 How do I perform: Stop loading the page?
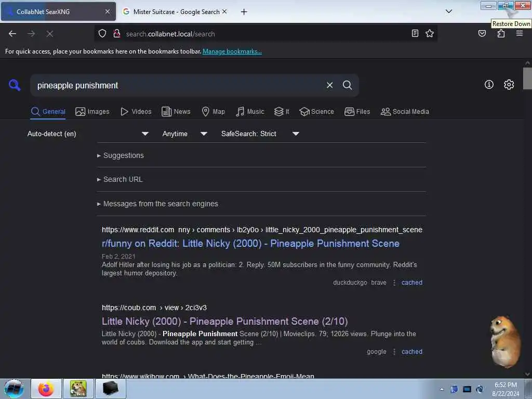point(49,34)
